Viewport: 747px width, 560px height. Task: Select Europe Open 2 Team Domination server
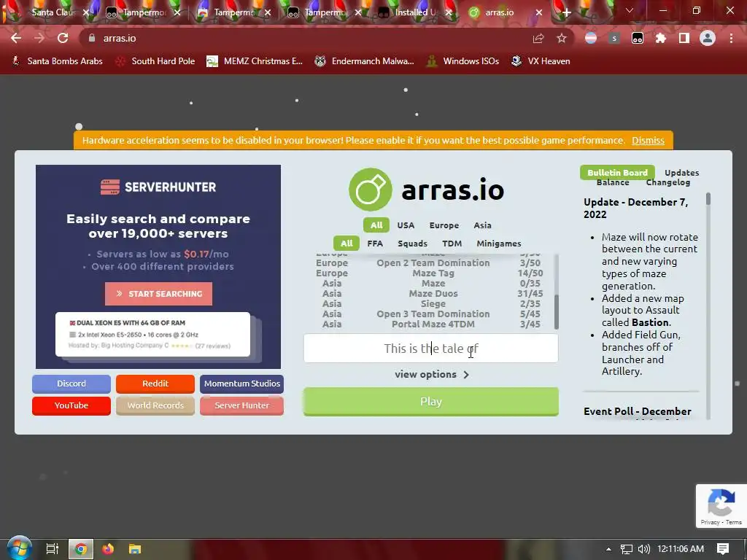pos(429,262)
